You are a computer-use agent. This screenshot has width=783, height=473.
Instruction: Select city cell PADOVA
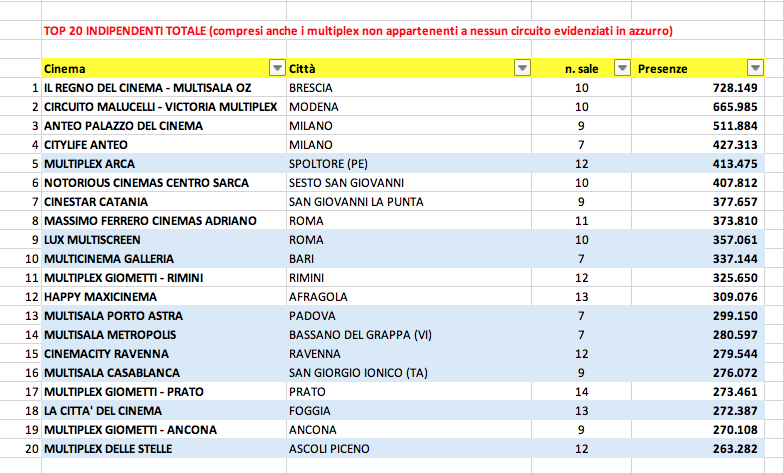tap(409, 316)
